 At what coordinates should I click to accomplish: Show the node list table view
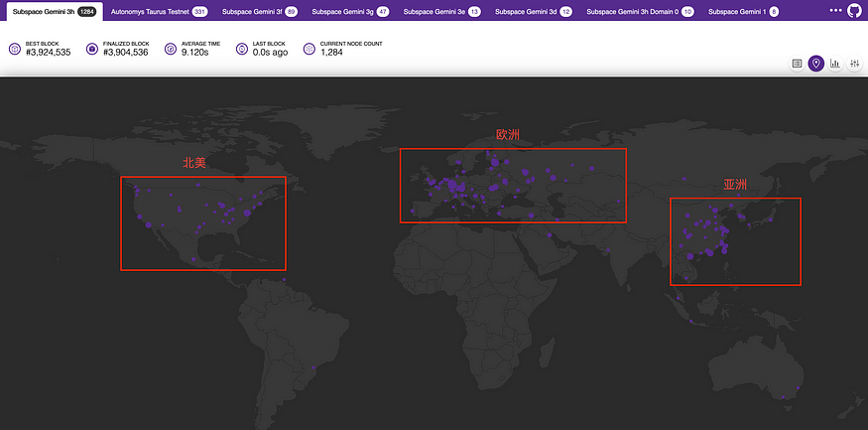point(798,64)
